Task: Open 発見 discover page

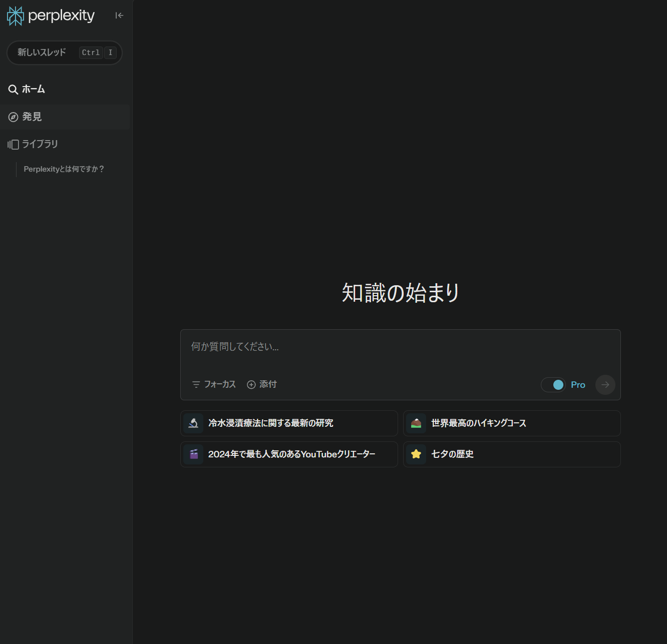Action: 65,117
